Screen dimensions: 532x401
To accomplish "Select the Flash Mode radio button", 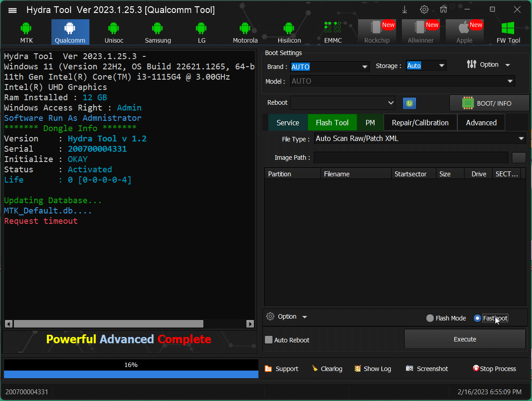I will click(x=430, y=318).
